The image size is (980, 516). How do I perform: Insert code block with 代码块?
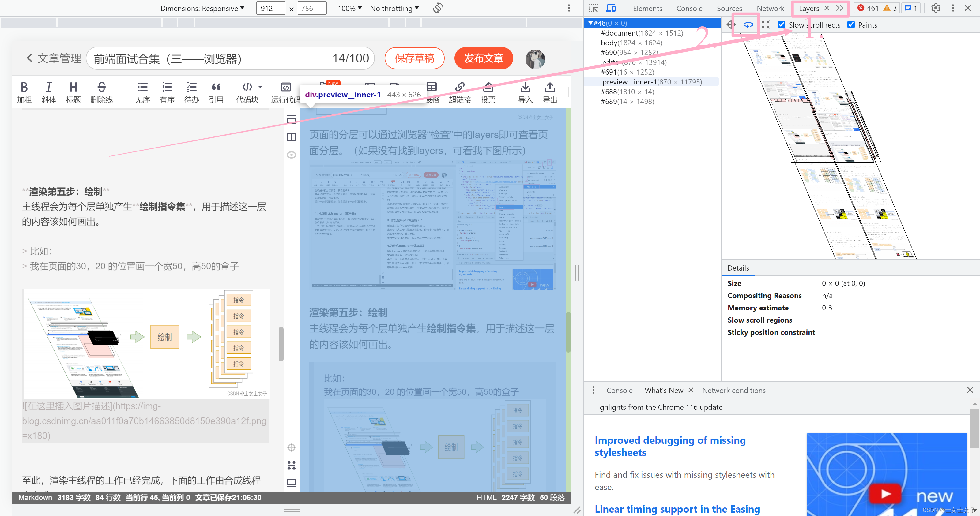pyautogui.click(x=247, y=92)
